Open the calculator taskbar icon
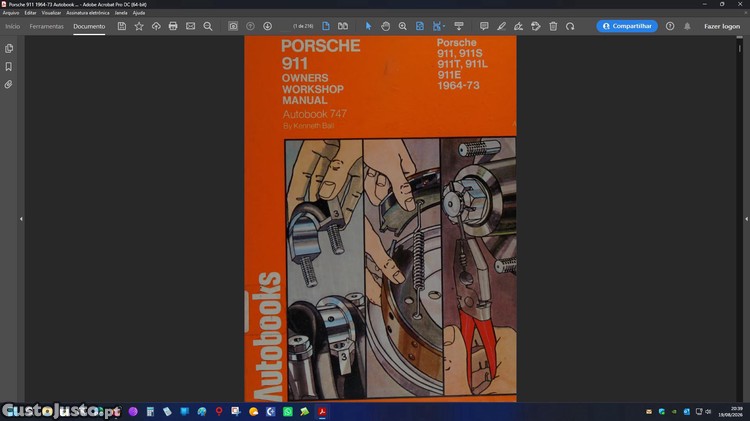This screenshot has width=750, height=421. pyautogui.click(x=150, y=411)
